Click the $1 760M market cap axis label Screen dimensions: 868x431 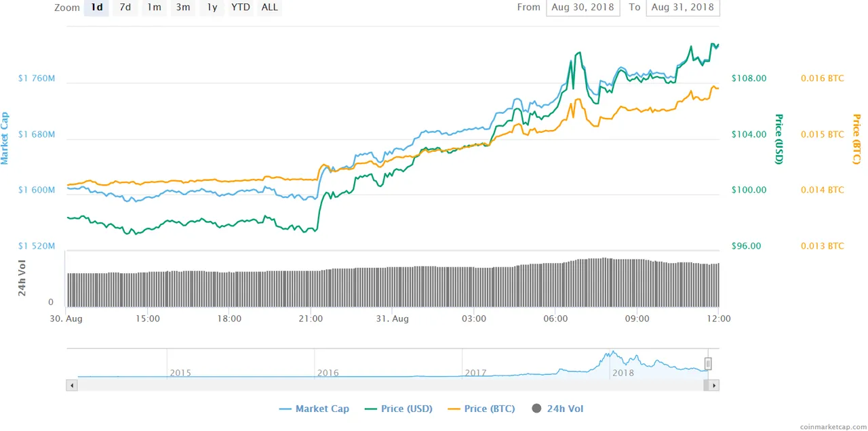37,79
